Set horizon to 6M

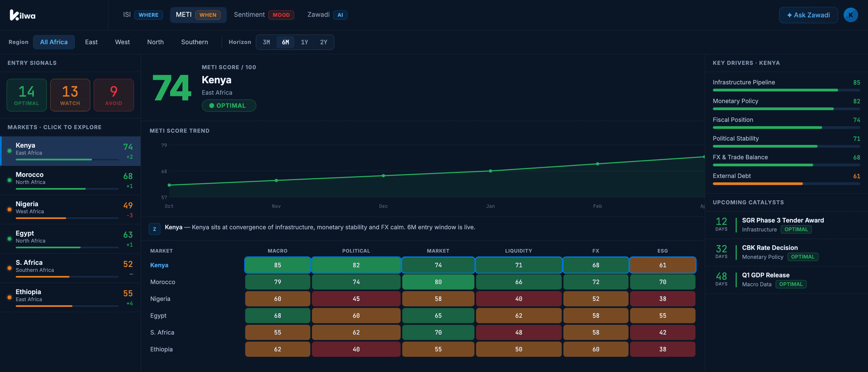286,42
